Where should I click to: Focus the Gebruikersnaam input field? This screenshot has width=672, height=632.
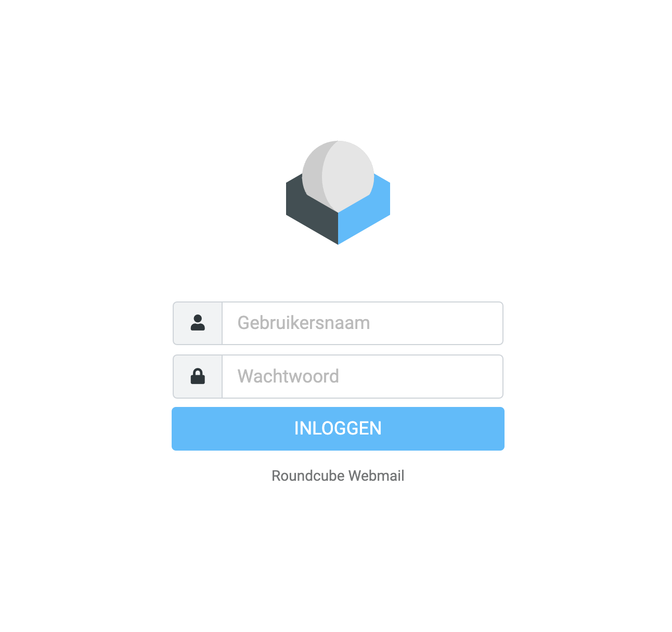pos(363,323)
